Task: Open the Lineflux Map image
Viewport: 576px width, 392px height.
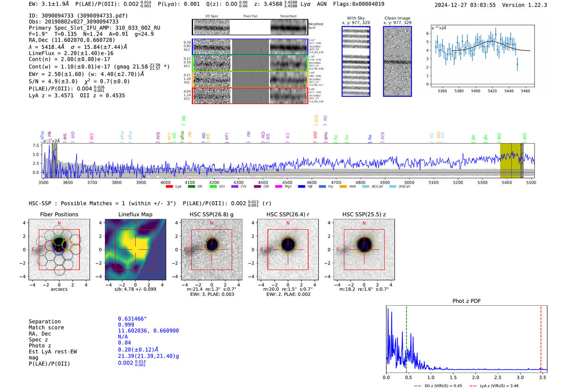Action: click(135, 250)
